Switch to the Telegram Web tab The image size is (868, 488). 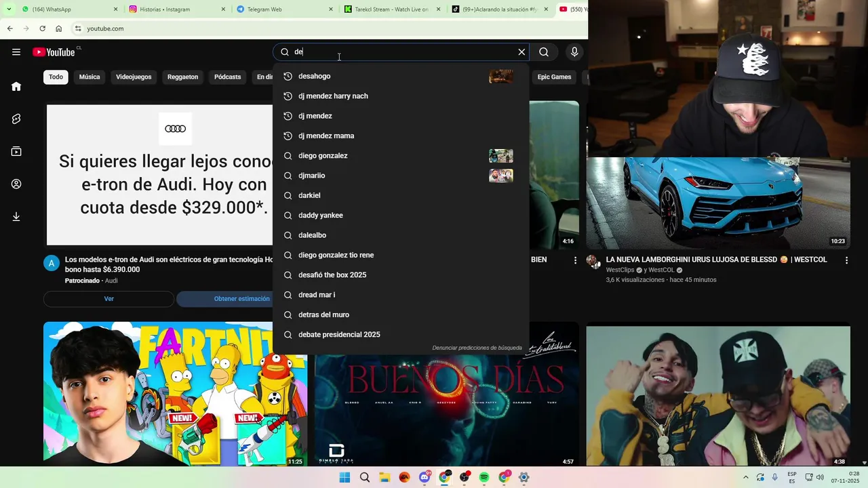coord(283,9)
